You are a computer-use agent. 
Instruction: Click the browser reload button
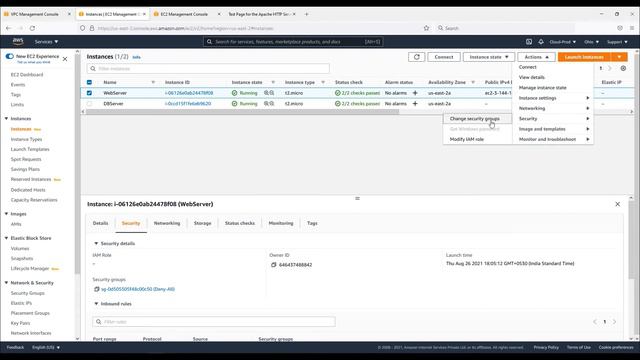[32, 28]
